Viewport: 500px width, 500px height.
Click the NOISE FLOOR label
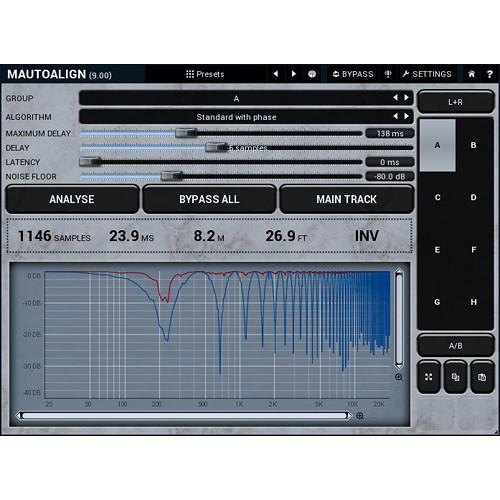(31, 176)
